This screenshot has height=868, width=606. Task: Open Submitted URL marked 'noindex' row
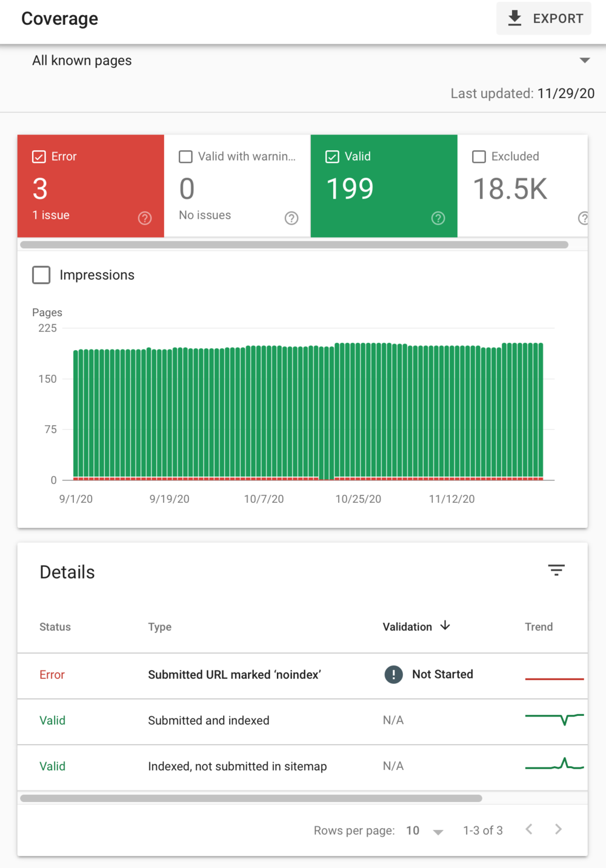click(x=302, y=675)
